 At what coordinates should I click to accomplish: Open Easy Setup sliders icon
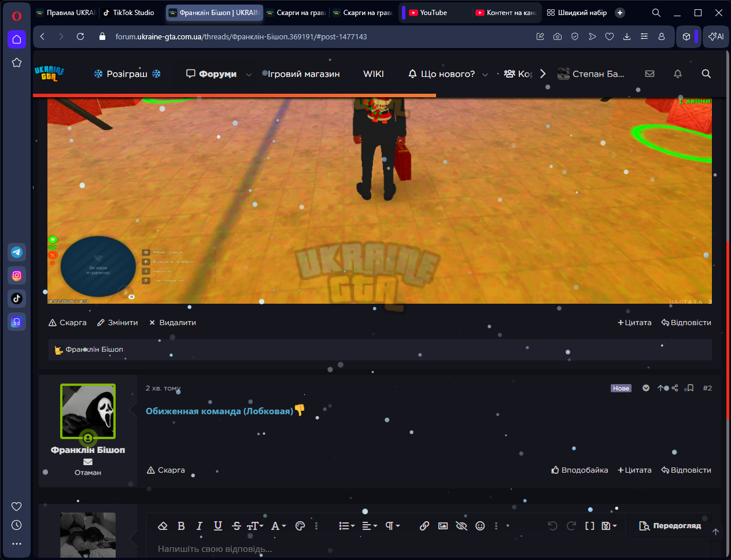(x=644, y=36)
